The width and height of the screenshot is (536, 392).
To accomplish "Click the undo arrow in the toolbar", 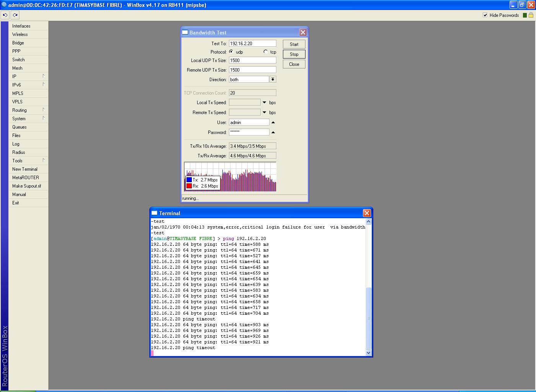I will click(5, 15).
